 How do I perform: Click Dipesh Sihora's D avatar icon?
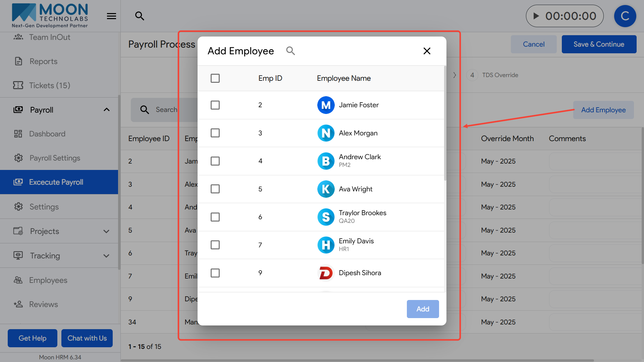pyautogui.click(x=326, y=273)
